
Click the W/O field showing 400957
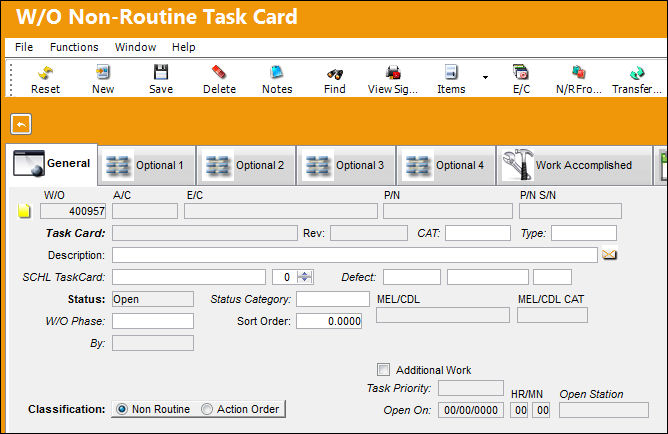(73, 211)
